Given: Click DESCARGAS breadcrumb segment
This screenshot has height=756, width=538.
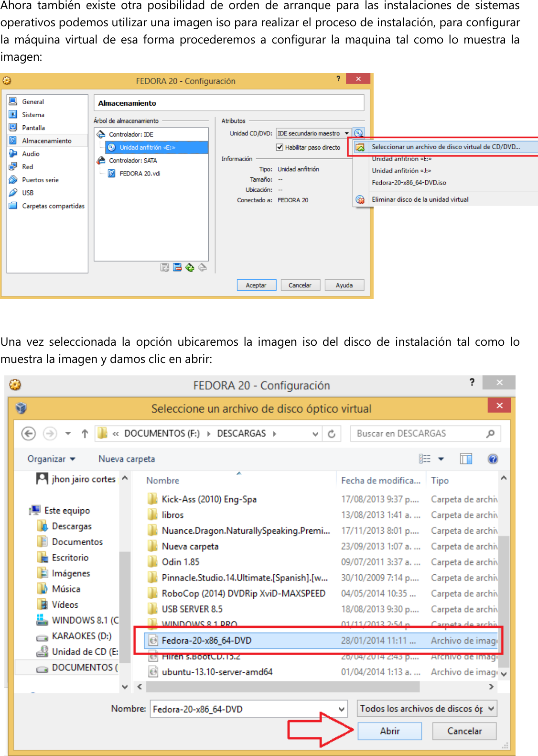Looking at the screenshot, I should 241,433.
